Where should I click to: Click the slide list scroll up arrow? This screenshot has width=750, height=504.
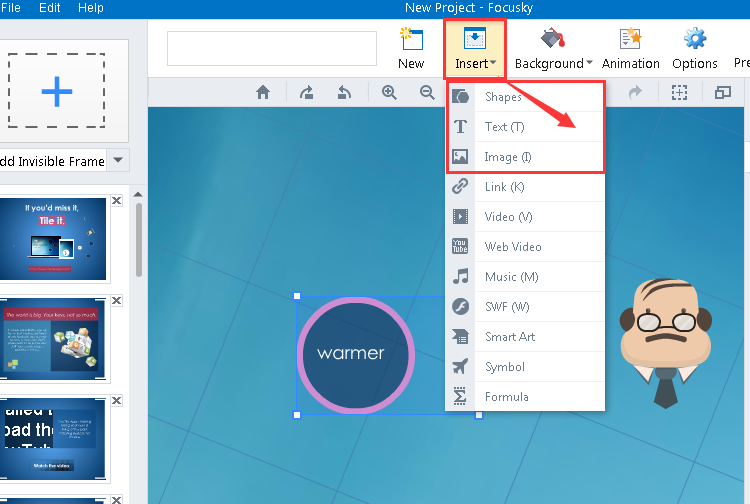click(138, 194)
